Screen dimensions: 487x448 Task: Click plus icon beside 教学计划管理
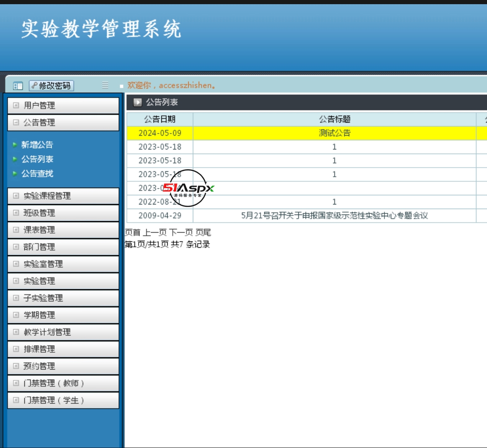16,332
